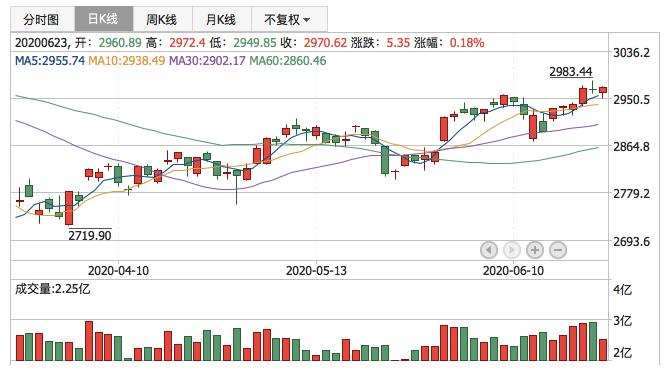Screen dimensions: 670x373
Task: Switch to the 分时图 tab
Action: (42, 19)
